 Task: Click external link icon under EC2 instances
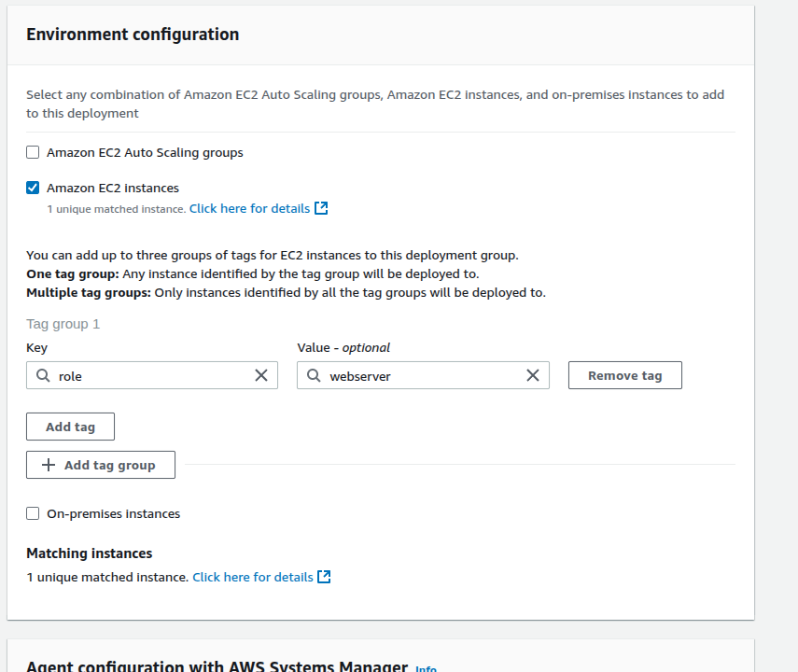pos(321,208)
